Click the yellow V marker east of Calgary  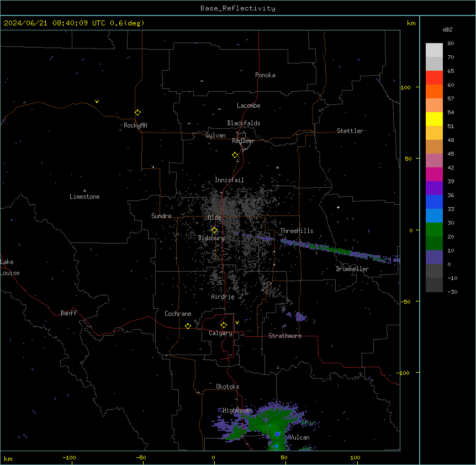[x=237, y=323]
